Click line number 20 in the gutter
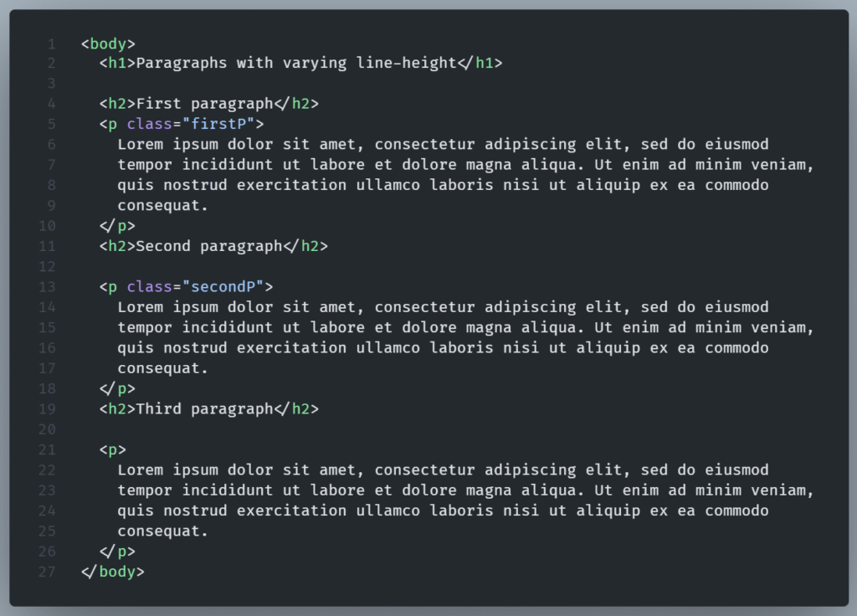 click(x=47, y=429)
